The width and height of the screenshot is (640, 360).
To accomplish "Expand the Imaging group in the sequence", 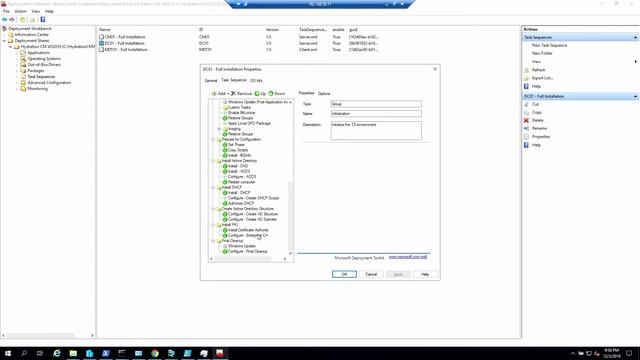I will [220, 129].
